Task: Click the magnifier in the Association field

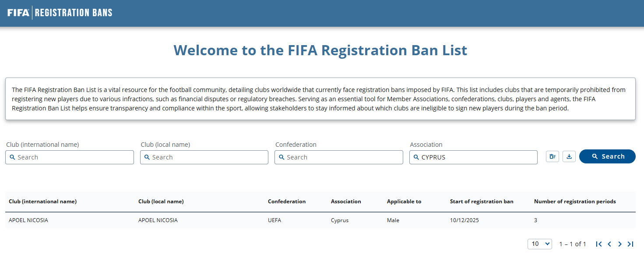Action: [416, 157]
